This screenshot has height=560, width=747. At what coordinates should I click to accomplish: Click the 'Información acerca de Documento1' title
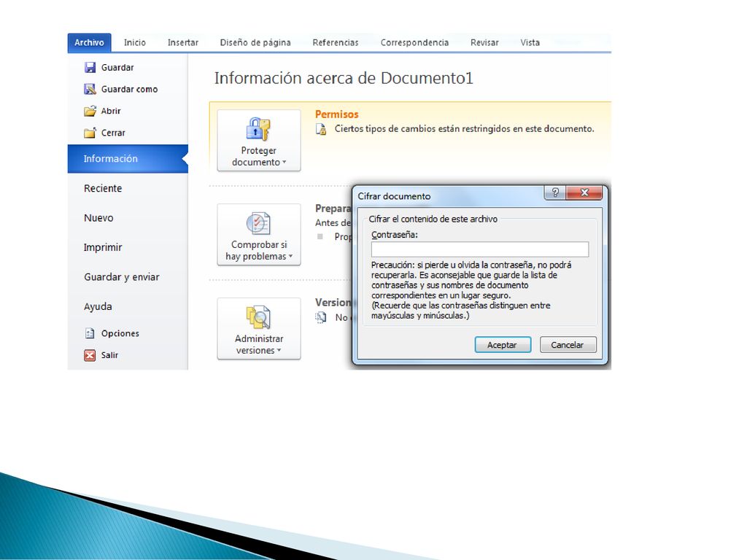(344, 78)
